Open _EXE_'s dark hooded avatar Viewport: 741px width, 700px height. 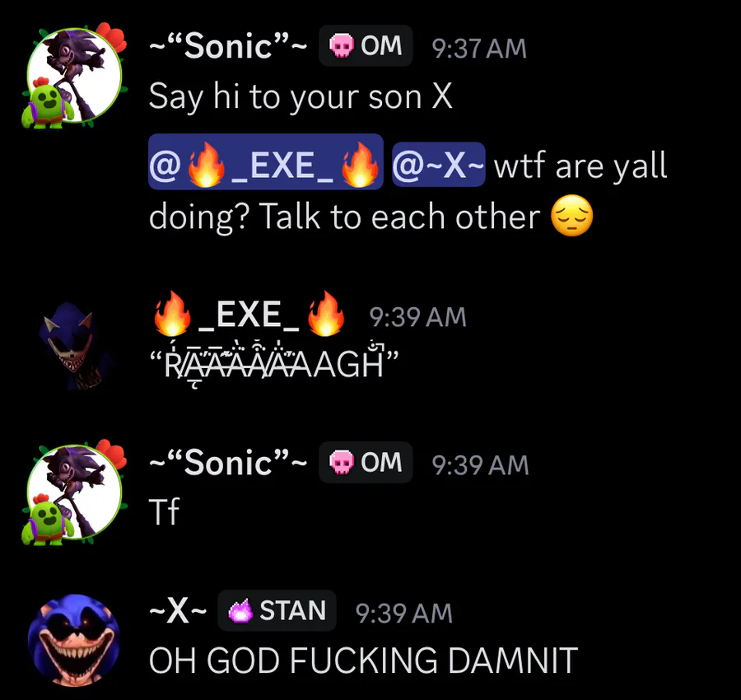[x=74, y=346]
